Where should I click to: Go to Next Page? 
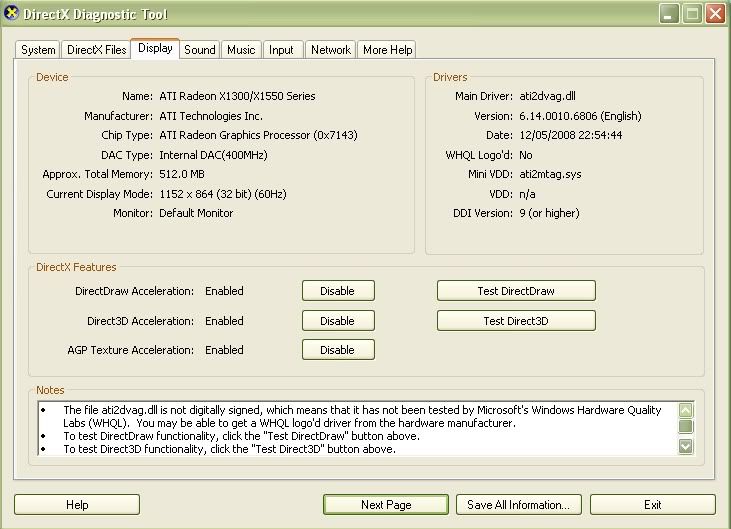386,505
